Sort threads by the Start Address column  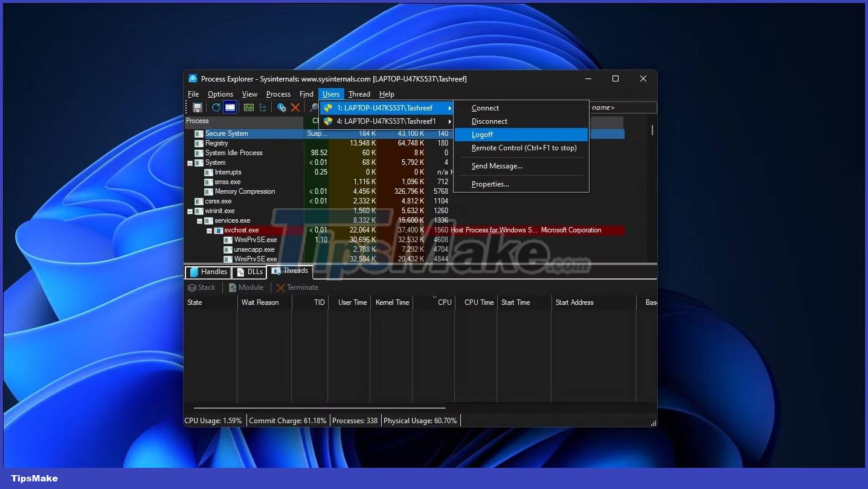point(574,302)
